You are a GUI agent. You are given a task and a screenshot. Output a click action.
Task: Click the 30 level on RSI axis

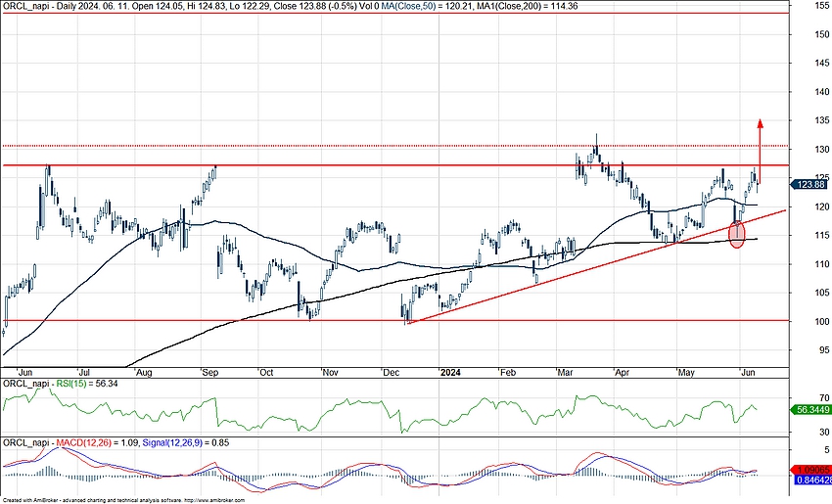(824, 433)
